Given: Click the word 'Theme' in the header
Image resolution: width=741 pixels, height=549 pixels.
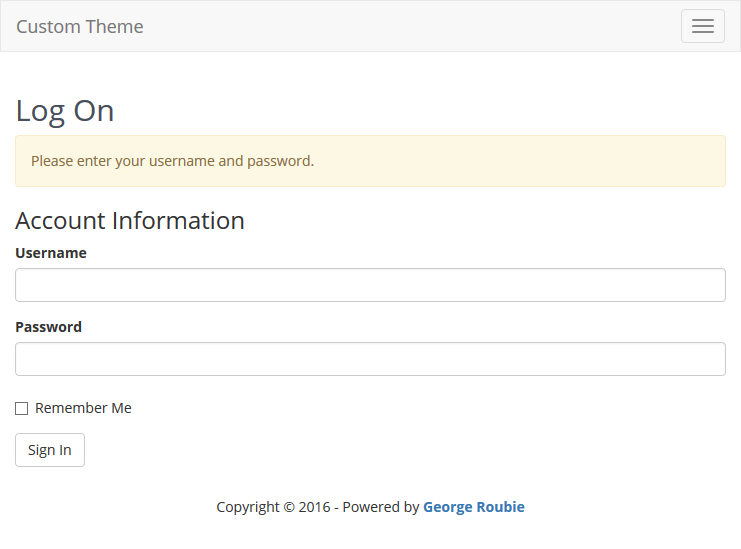Looking at the screenshot, I should (x=121, y=26).
